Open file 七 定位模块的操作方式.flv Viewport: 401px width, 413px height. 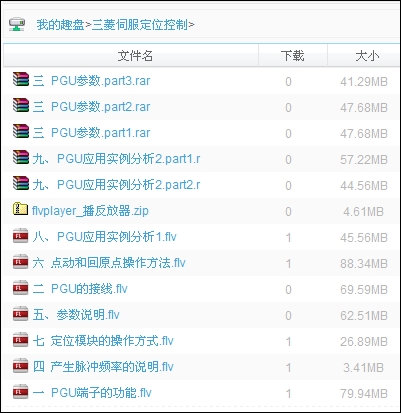tap(103, 341)
